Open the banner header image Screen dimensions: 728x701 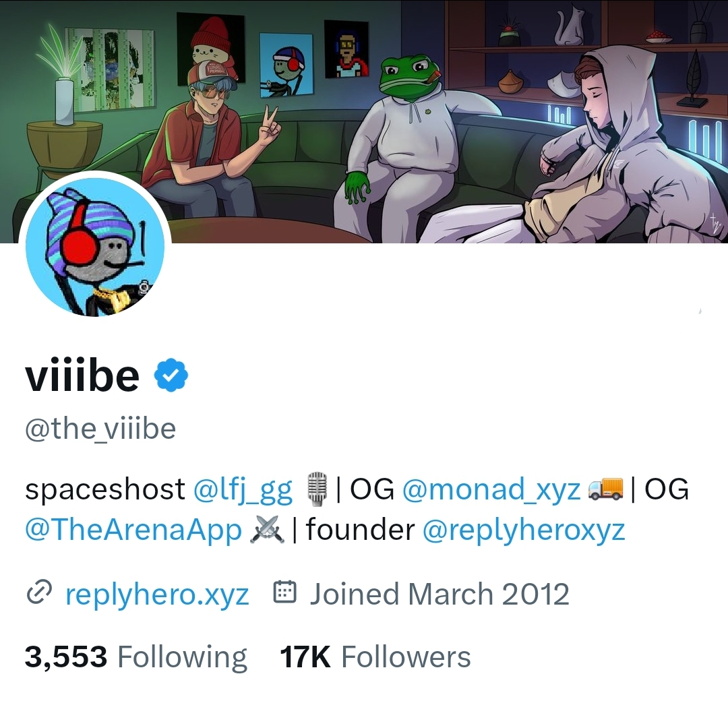pyautogui.click(x=364, y=121)
